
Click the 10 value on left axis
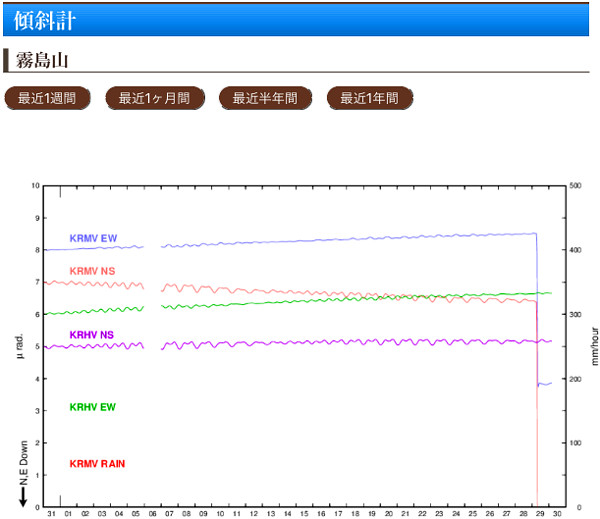(36, 186)
